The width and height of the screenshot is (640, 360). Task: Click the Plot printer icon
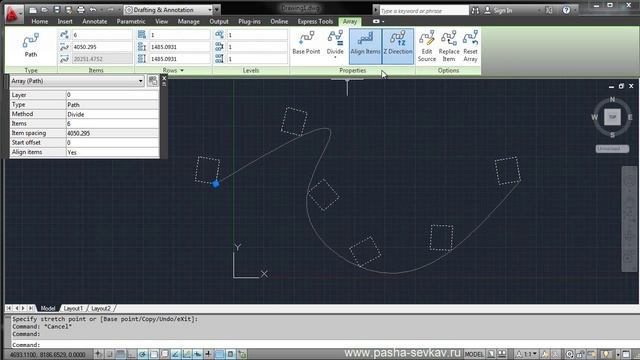(81, 10)
